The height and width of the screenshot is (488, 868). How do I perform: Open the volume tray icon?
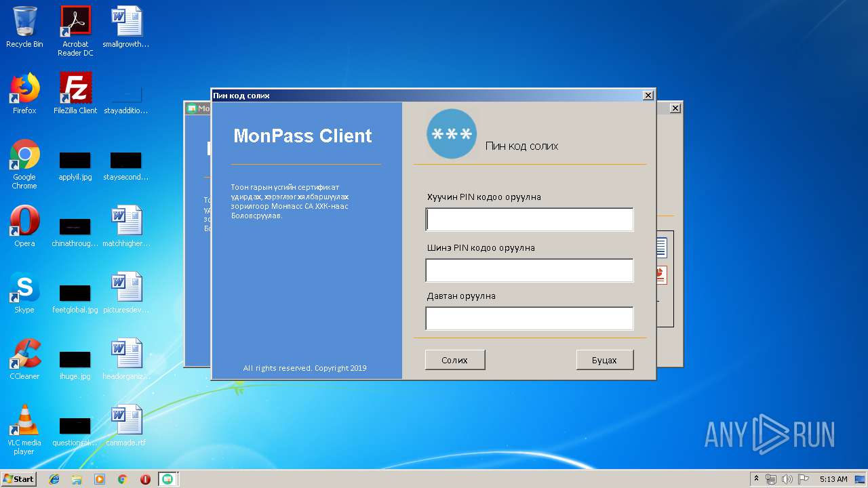pyautogui.click(x=787, y=479)
